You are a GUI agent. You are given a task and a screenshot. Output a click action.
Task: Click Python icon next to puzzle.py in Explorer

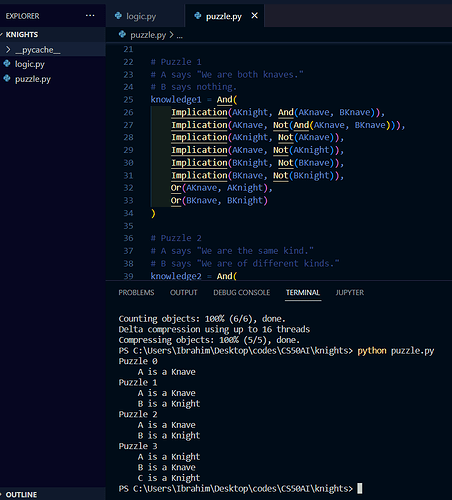tap(7, 78)
